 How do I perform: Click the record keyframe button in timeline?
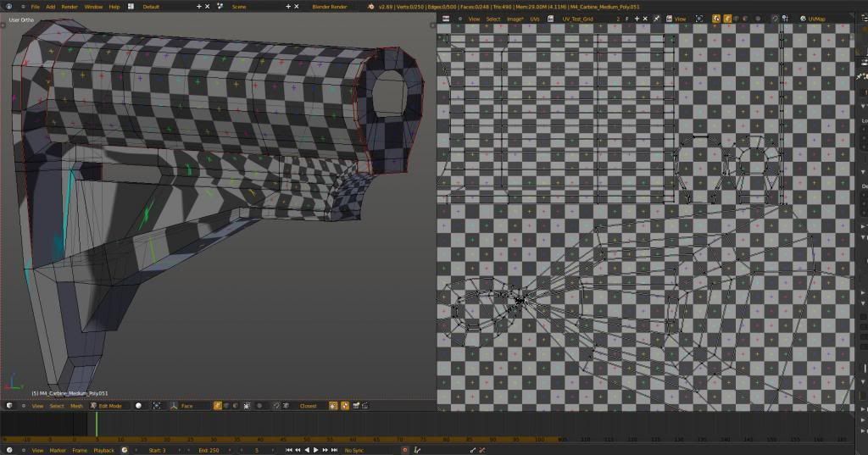coord(404,450)
